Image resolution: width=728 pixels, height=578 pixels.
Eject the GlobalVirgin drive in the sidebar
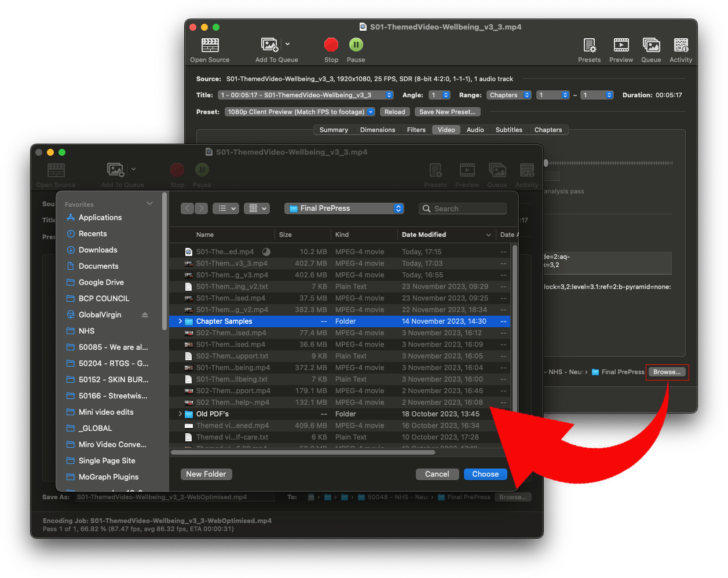coord(145,315)
